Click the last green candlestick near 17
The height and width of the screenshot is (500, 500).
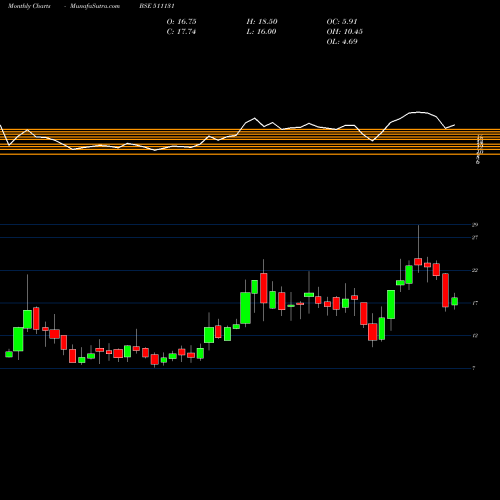click(x=455, y=301)
